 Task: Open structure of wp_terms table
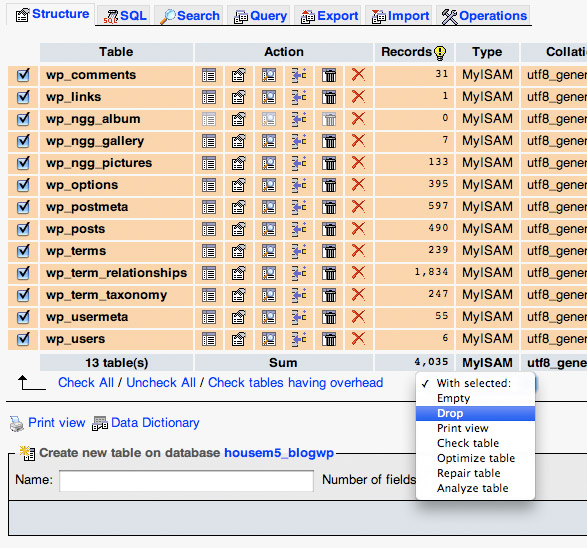(238, 251)
